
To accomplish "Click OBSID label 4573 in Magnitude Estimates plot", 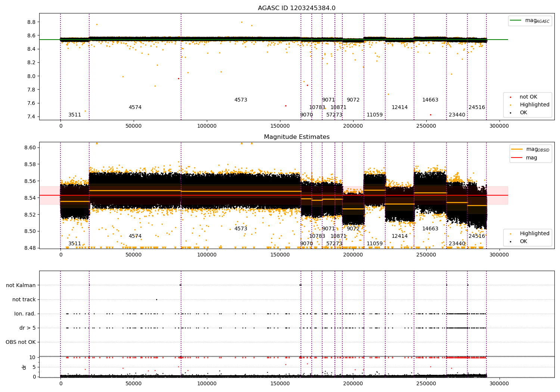I will point(241,229).
